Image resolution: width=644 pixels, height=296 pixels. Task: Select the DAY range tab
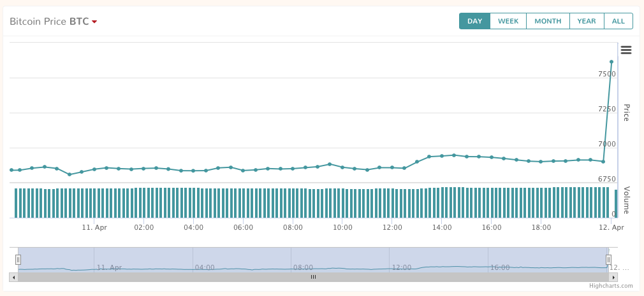pos(475,21)
